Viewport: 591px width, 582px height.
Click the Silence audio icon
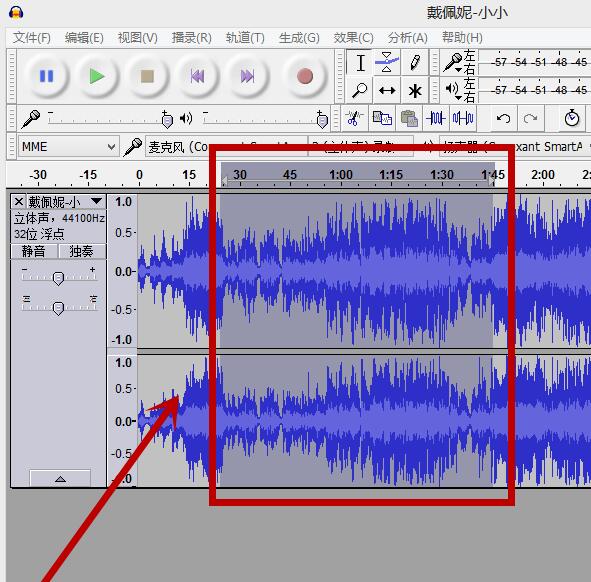tap(463, 118)
